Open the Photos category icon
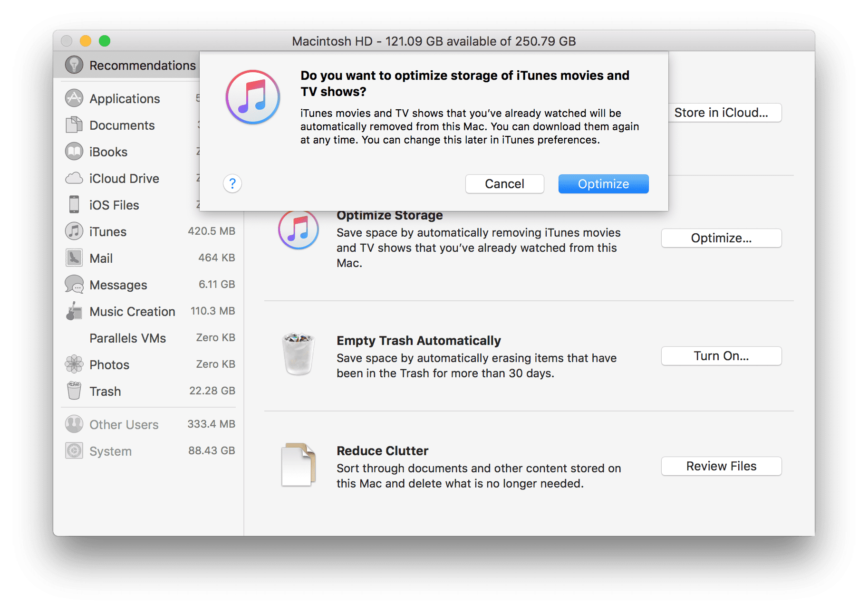The width and height of the screenshot is (868, 612). click(x=74, y=364)
